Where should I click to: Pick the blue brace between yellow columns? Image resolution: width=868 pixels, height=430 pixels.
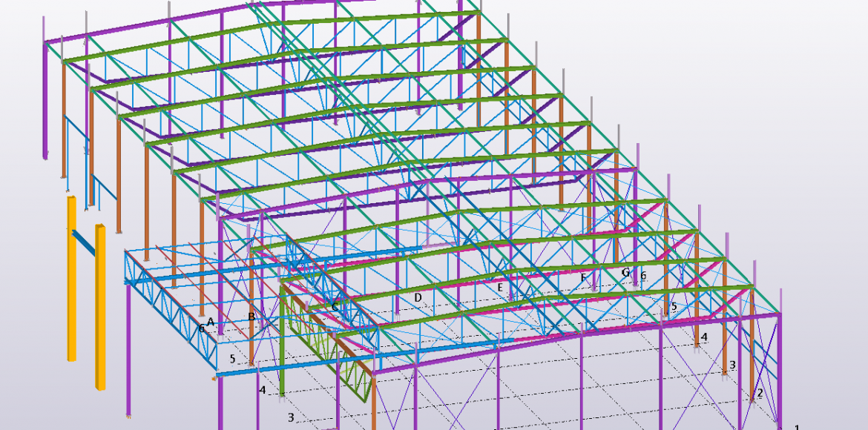(x=85, y=244)
